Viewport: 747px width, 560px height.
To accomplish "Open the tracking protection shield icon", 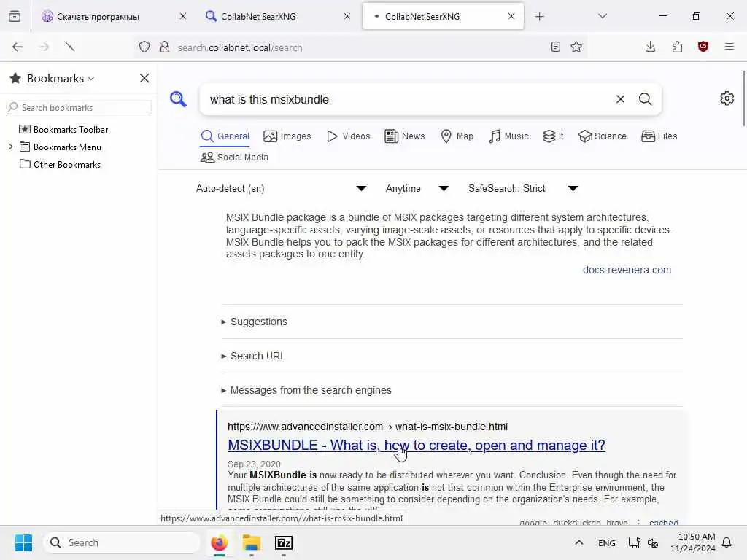I will coord(144,47).
